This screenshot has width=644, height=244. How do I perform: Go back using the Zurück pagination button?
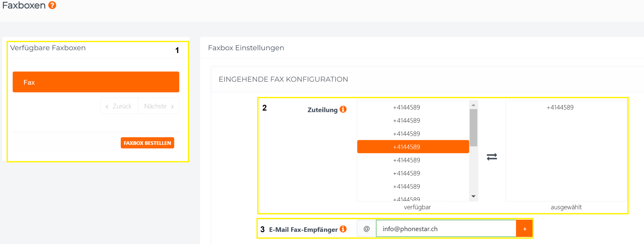[119, 106]
